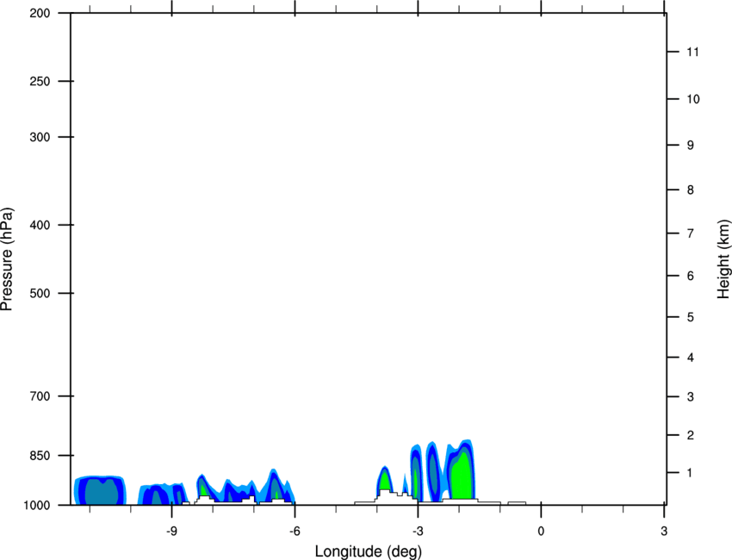This screenshot has height=560, width=732.
Task: Pick the 5 km height label
Action: 690,317
